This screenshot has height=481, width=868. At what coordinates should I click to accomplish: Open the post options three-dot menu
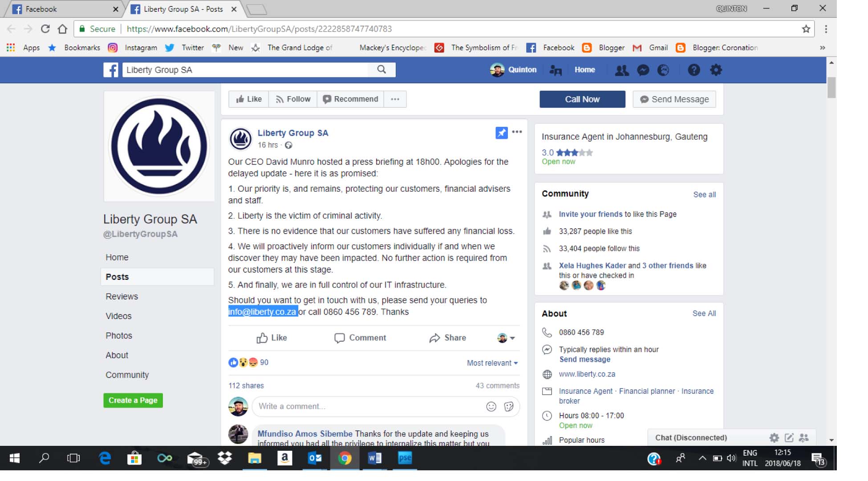pos(517,132)
